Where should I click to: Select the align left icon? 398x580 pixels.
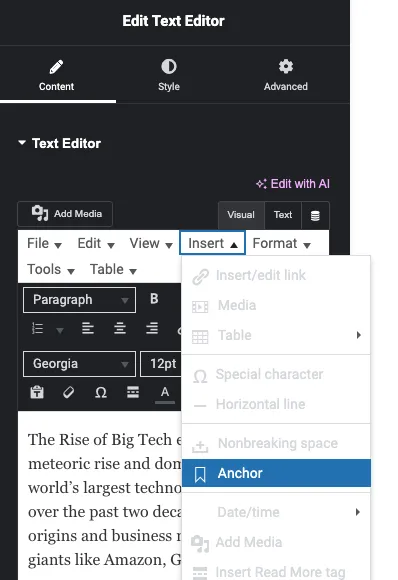tap(88, 328)
